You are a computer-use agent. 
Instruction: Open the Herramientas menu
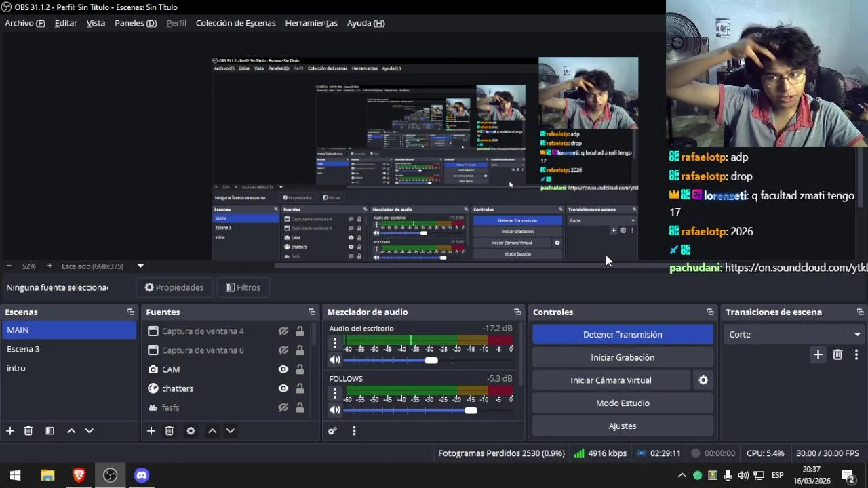coord(311,23)
